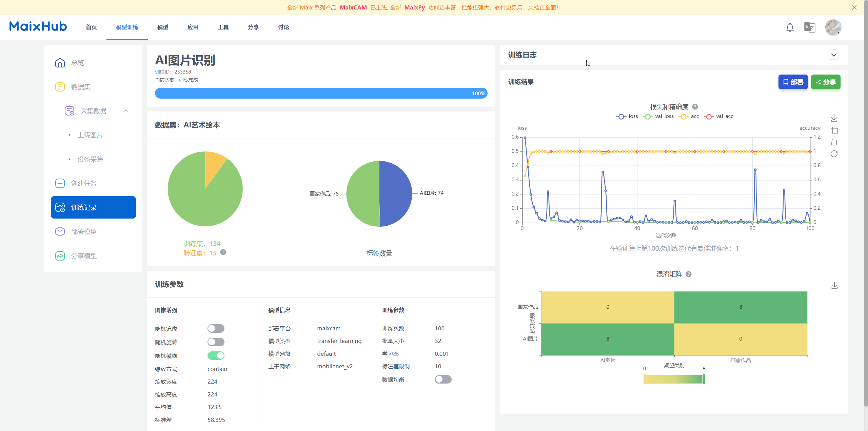Open 设备采集 under 采集数据

[x=90, y=159]
